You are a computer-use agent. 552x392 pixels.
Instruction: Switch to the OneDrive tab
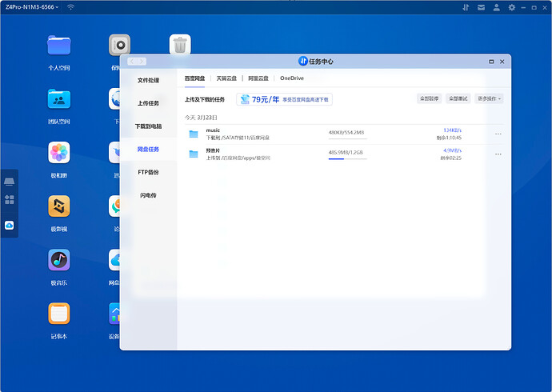(x=291, y=78)
